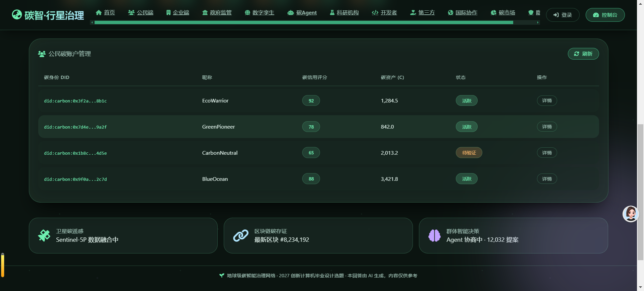Click the globe logo icon beside 碳智·行星治理
The width and height of the screenshot is (644, 291).
[x=17, y=15]
